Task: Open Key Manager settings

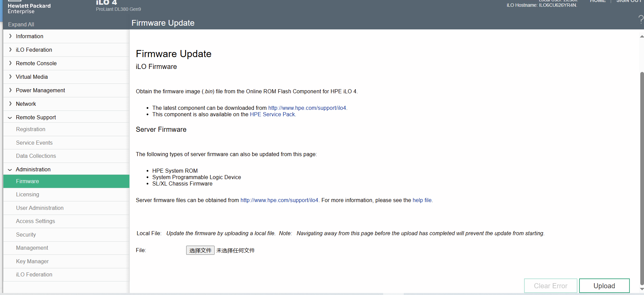Action: tap(32, 261)
